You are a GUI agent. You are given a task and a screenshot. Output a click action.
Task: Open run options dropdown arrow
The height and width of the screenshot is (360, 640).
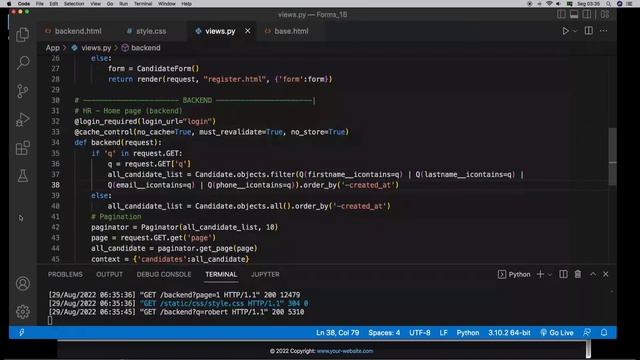point(575,31)
